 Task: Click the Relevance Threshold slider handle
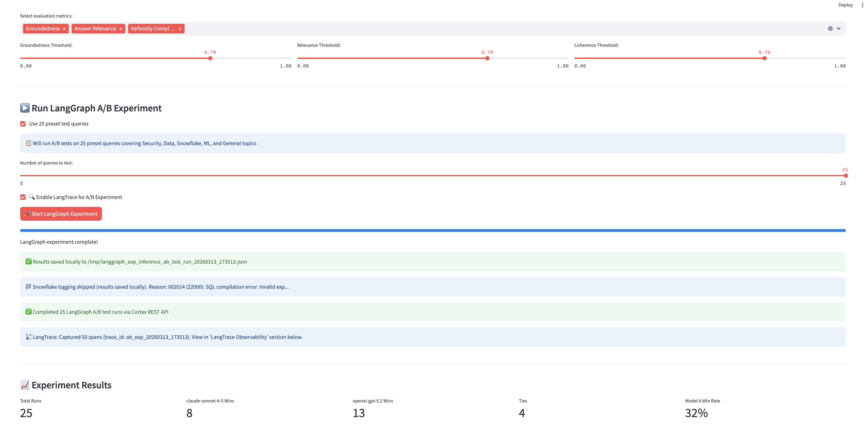487,58
